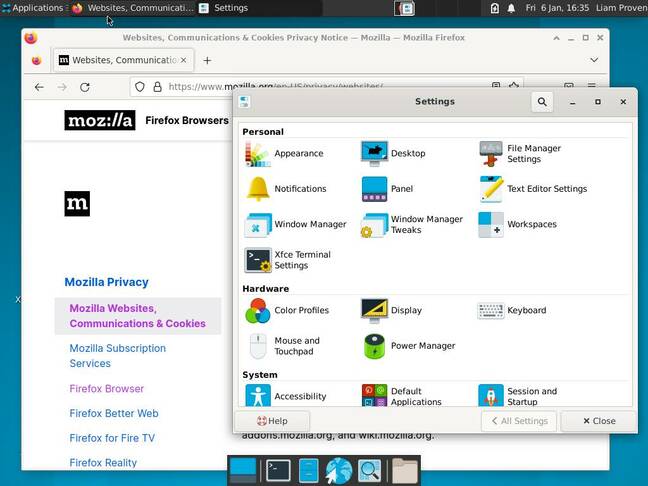Viewport: 648px width, 486px height.
Task: Open Keyboard settings
Action: pos(512,310)
